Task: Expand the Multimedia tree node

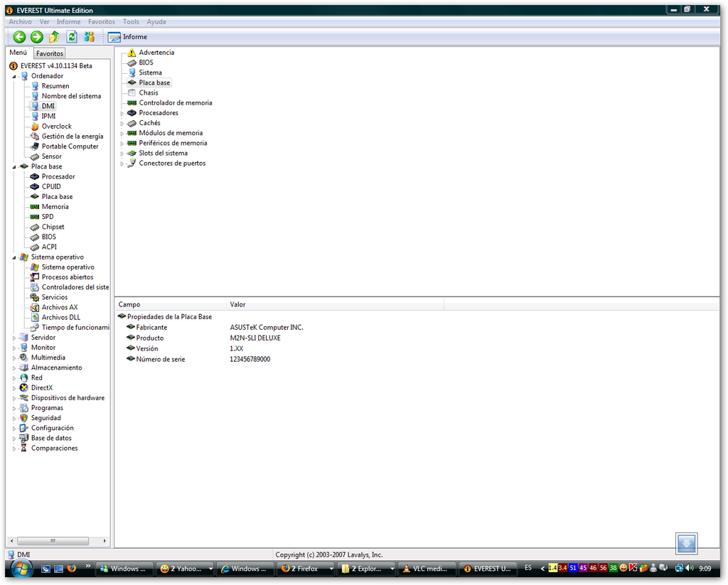Action: coord(14,358)
